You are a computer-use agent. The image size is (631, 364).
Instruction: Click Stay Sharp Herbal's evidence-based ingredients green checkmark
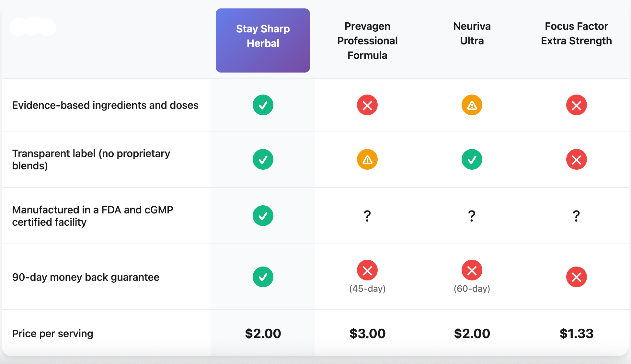(263, 105)
